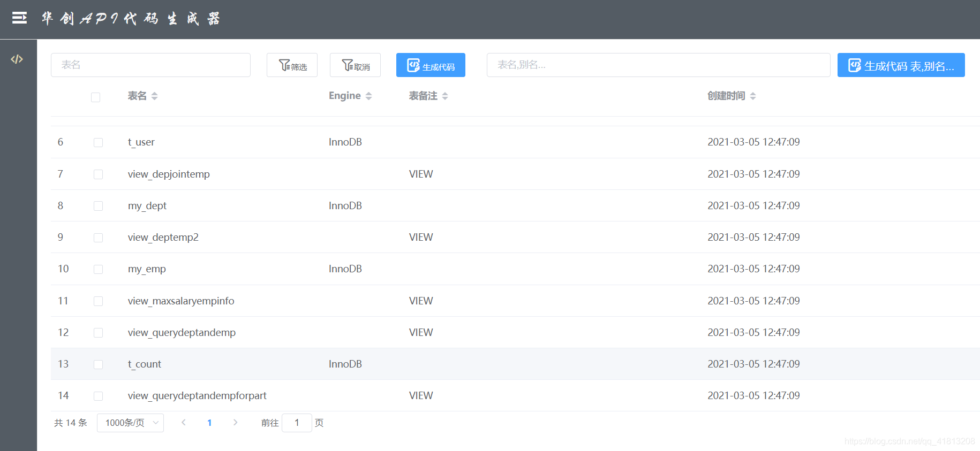Click the my_dept table name
The image size is (980, 451).
click(147, 205)
